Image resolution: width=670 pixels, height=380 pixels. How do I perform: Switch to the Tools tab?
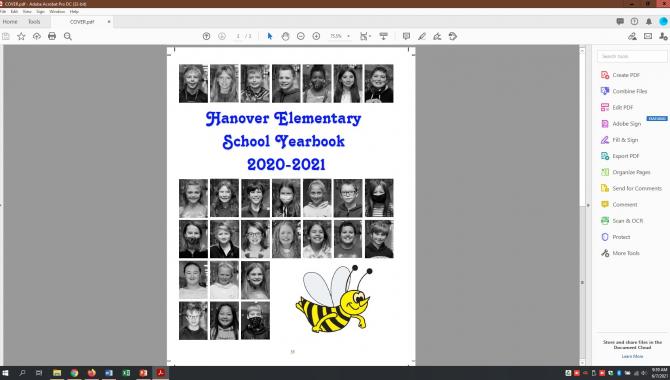coord(34,21)
